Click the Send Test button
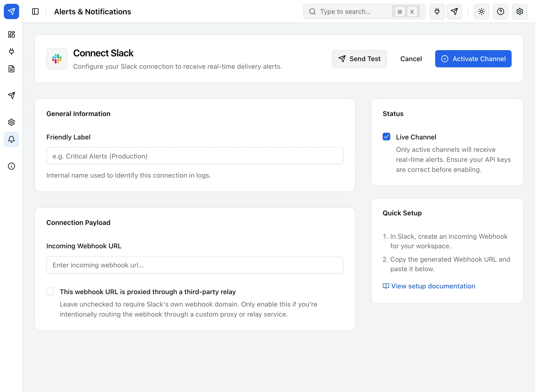The image size is (535, 392). 359,59
